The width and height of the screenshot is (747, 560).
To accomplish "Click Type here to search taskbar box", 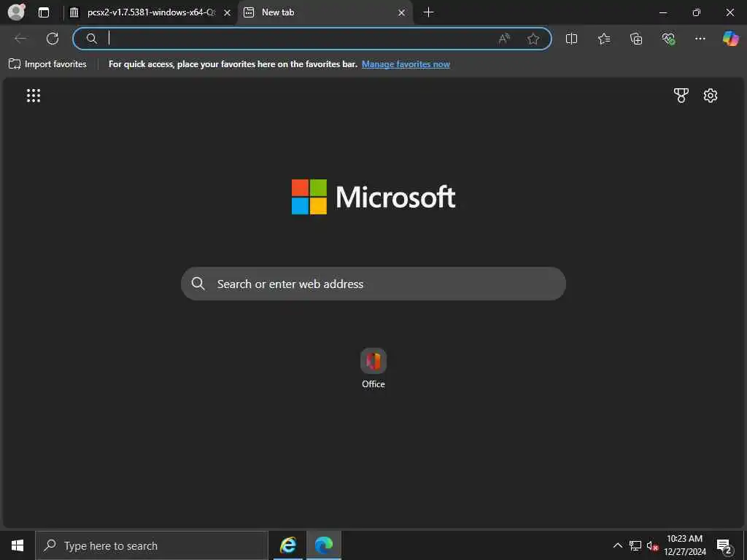I will pyautogui.click(x=152, y=545).
